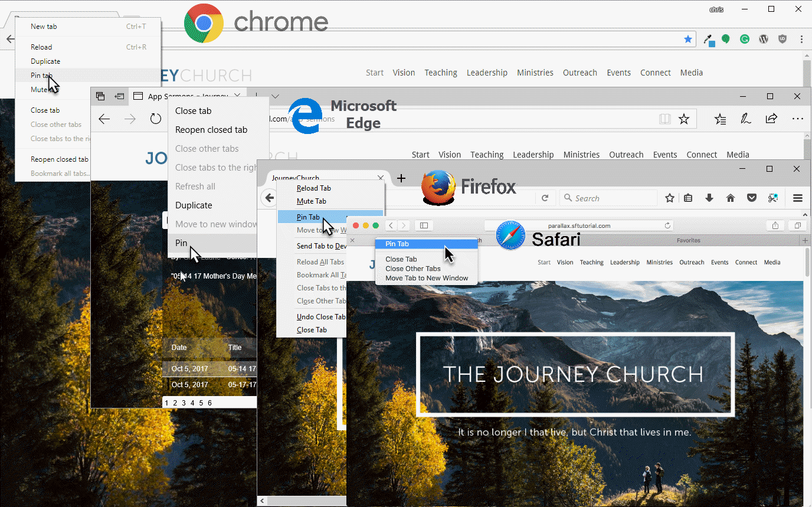Open the ColorZilla eyedropper extension in Chrome
The image size is (812, 507).
point(709,40)
